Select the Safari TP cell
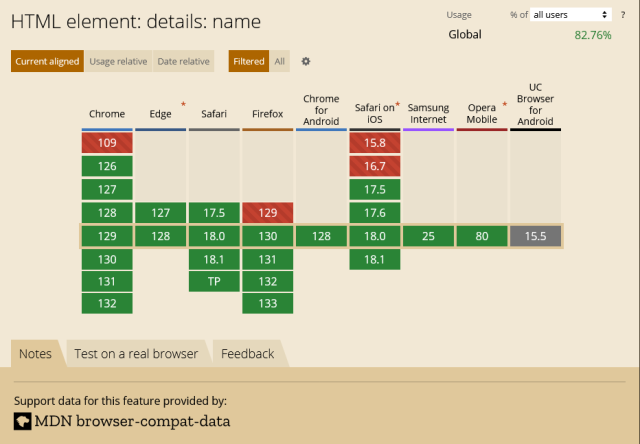The width and height of the screenshot is (640, 444). click(214, 281)
